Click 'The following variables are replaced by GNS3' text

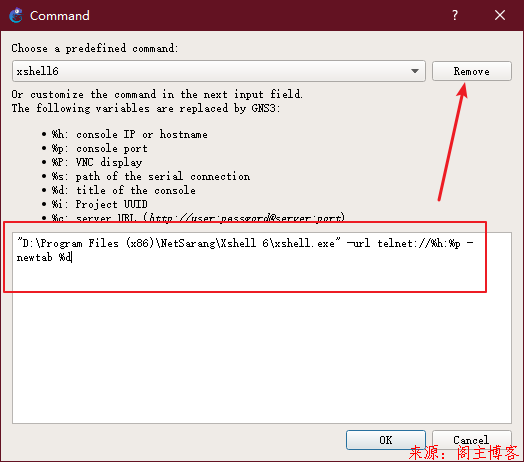146,108
